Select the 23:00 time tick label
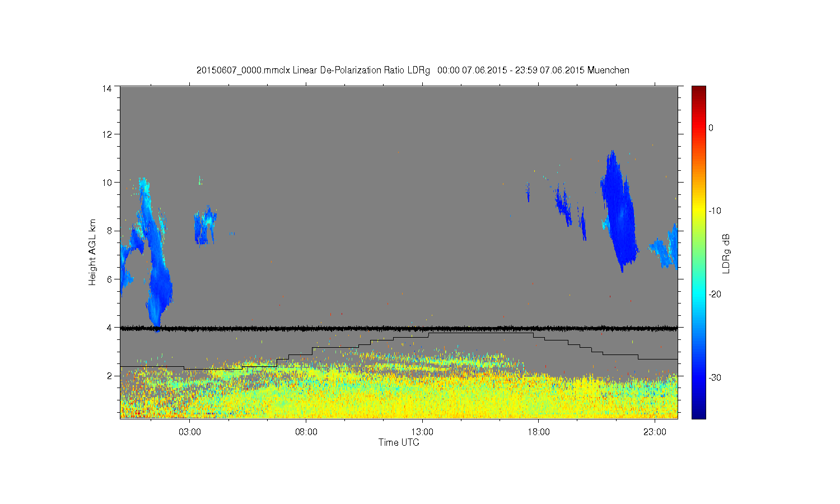This screenshot has height=504, width=840. 655,432
